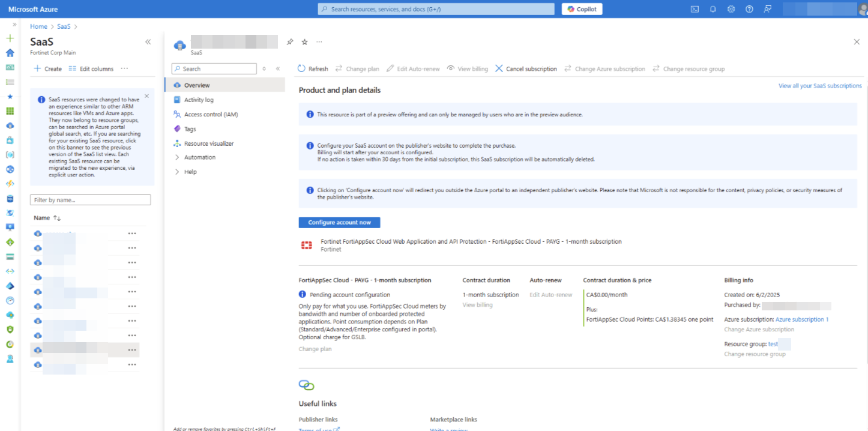The height and width of the screenshot is (431, 868).
Task: Cancel subscription using the X toolbar action
Action: click(x=526, y=68)
